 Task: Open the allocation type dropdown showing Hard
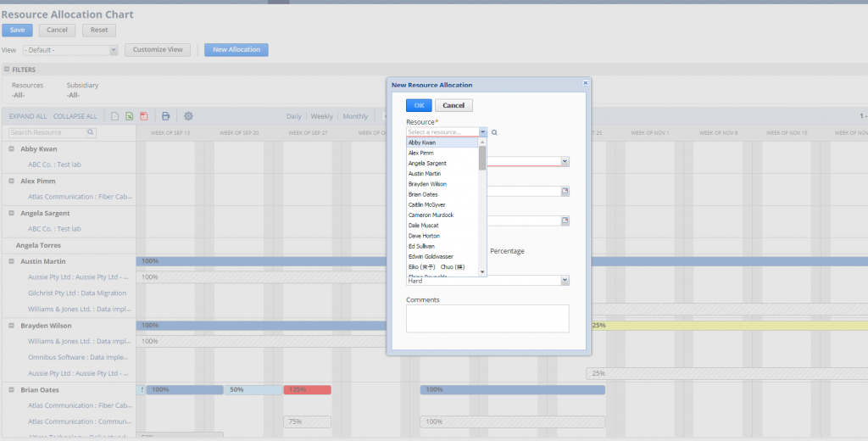coord(564,281)
